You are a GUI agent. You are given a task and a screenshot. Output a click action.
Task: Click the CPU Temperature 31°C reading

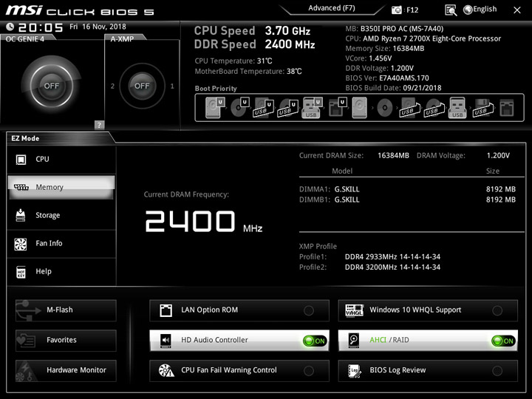(233, 61)
